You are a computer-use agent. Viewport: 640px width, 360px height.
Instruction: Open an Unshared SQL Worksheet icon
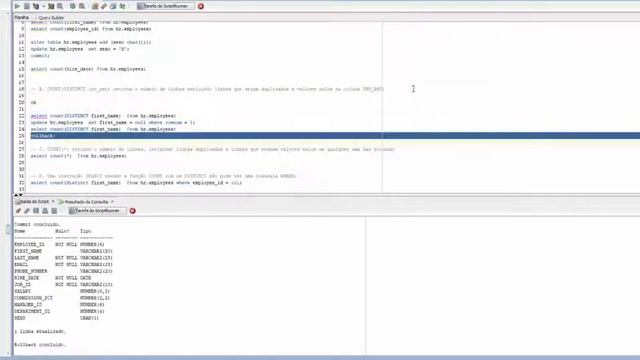coord(95,6)
